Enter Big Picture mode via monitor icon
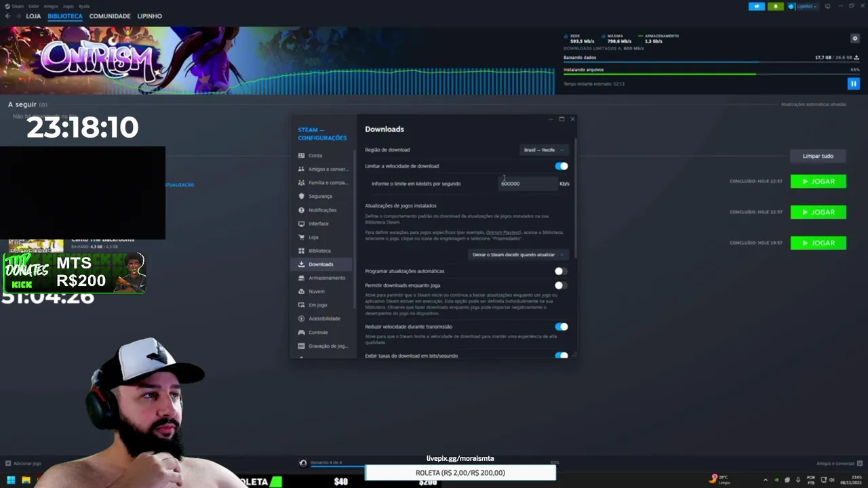The width and height of the screenshot is (868, 488). click(x=827, y=6)
